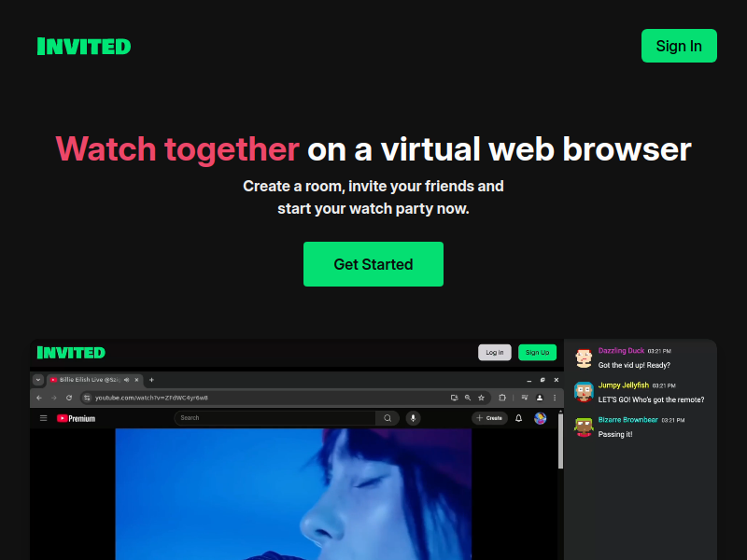Image resolution: width=747 pixels, height=560 pixels.
Task: Open the YouTube account avatar menu
Action: pyautogui.click(x=540, y=418)
